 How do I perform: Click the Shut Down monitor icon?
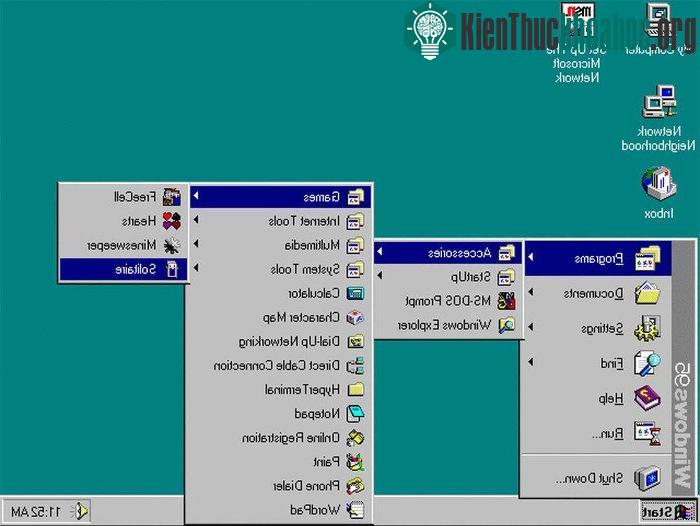647,478
